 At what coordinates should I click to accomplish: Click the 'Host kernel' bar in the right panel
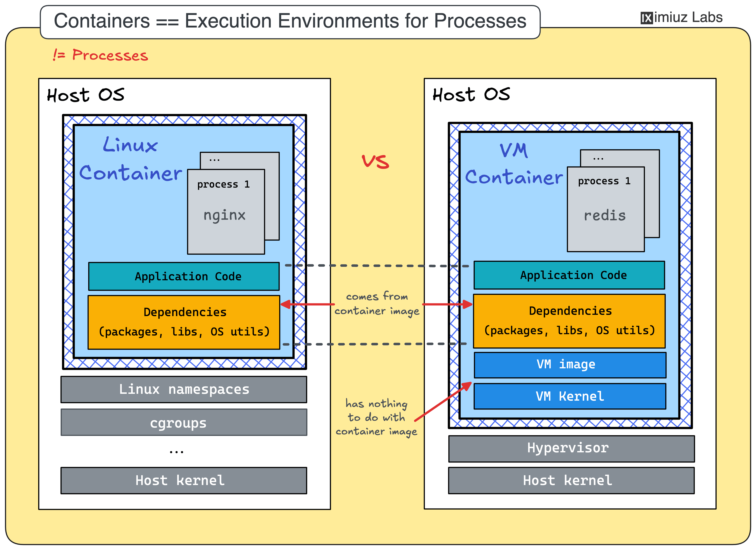(x=571, y=481)
